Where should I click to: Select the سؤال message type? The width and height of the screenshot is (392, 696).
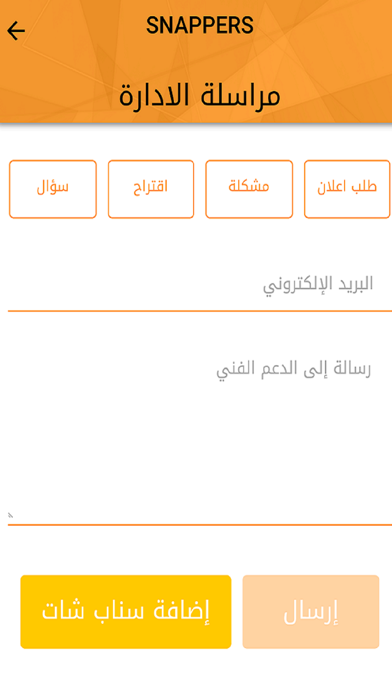coord(53,189)
